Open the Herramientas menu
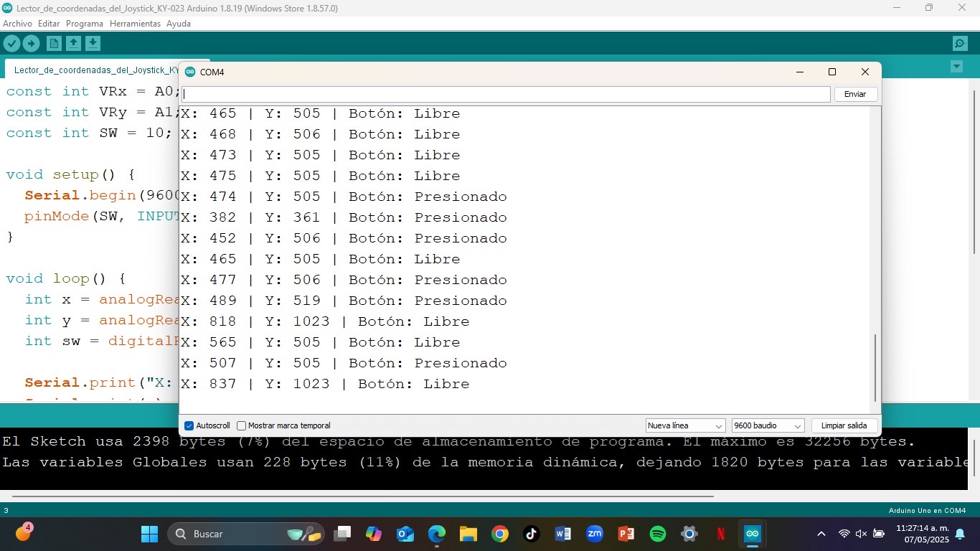 [135, 24]
